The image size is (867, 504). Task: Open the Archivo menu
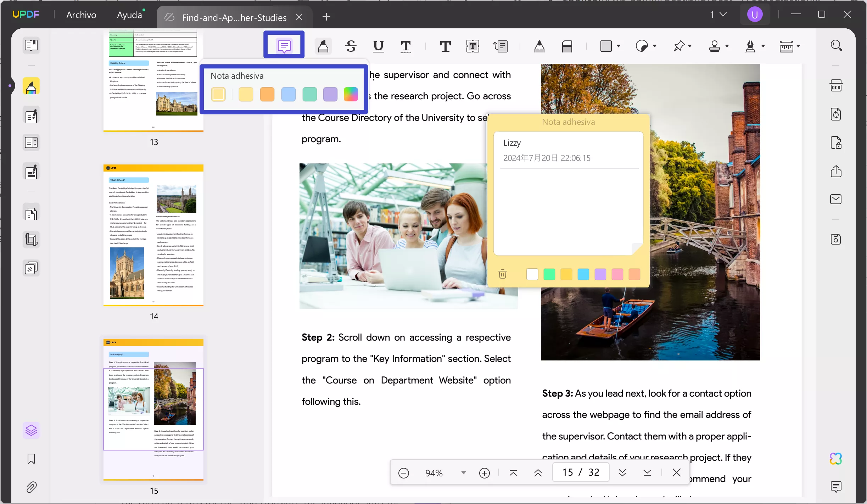[x=81, y=15]
